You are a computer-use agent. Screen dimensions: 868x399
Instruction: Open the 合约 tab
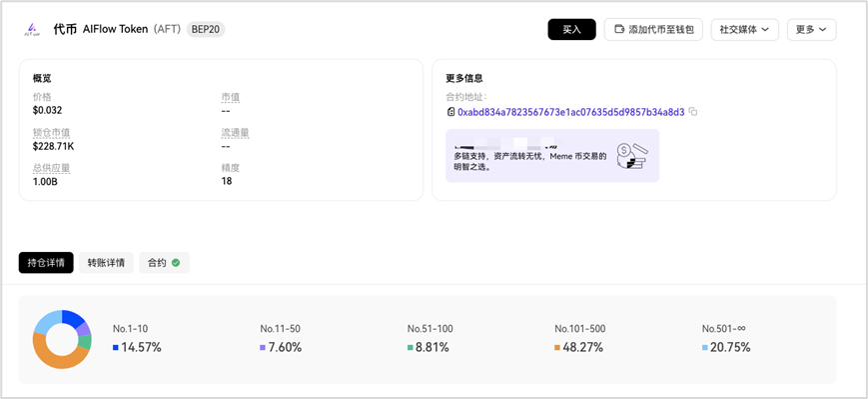tap(165, 263)
